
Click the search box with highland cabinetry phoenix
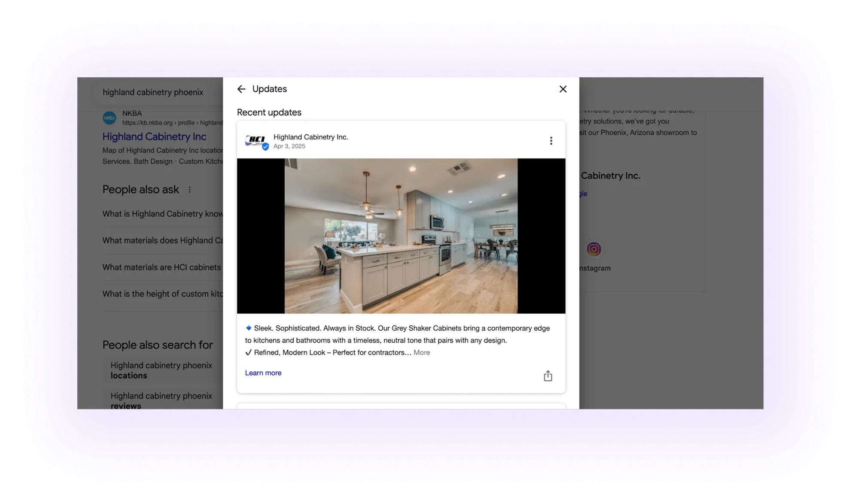pos(153,92)
